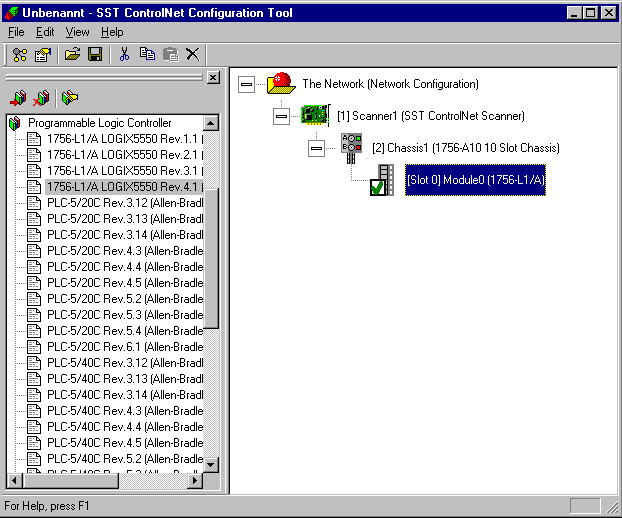622x518 pixels.
Task: Select PLC-5/40C Rev.4.5 entry
Action: [x=125, y=443]
